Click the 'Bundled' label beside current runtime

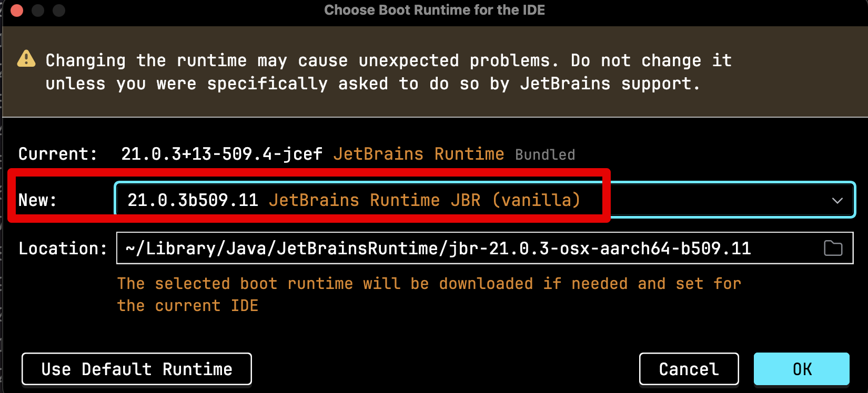545,154
